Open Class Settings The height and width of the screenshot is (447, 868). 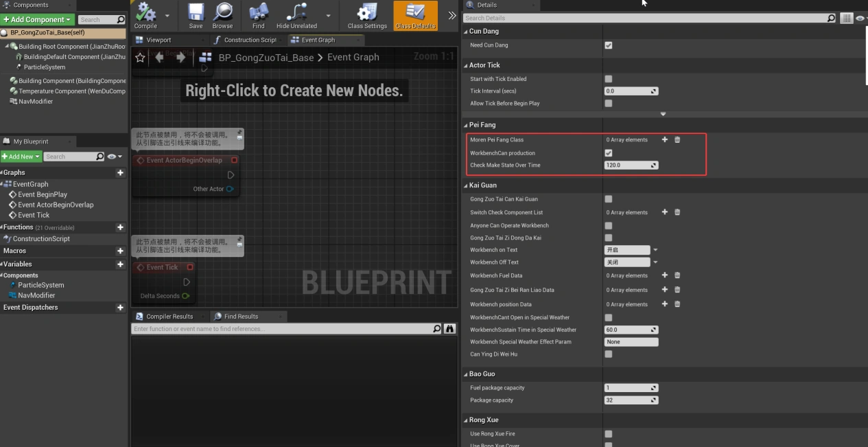coord(367,15)
